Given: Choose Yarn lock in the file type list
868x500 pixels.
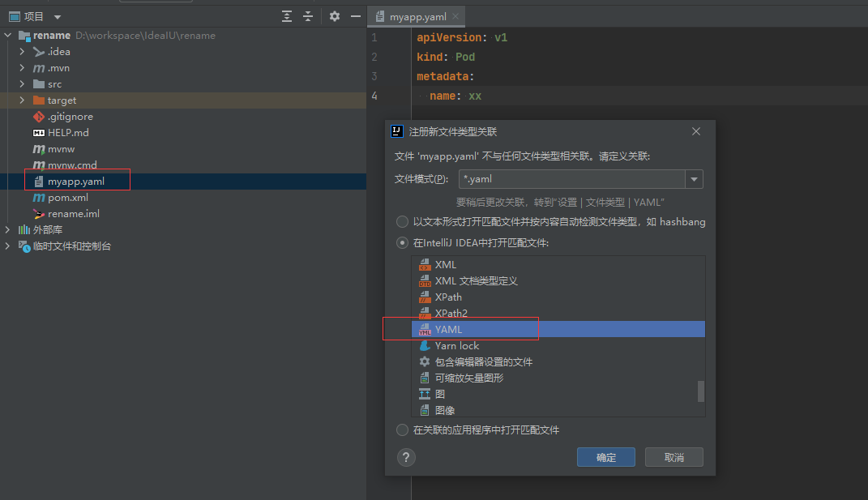Looking at the screenshot, I should point(558,345).
